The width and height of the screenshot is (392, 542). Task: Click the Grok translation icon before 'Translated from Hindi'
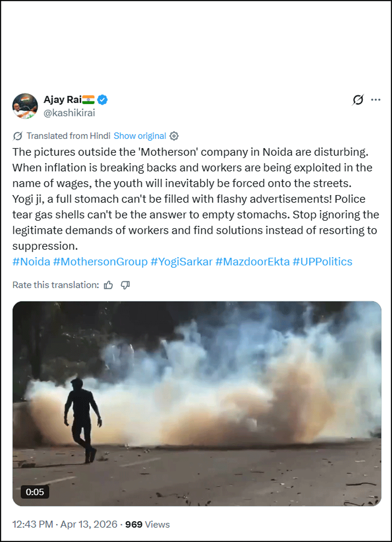[18, 136]
